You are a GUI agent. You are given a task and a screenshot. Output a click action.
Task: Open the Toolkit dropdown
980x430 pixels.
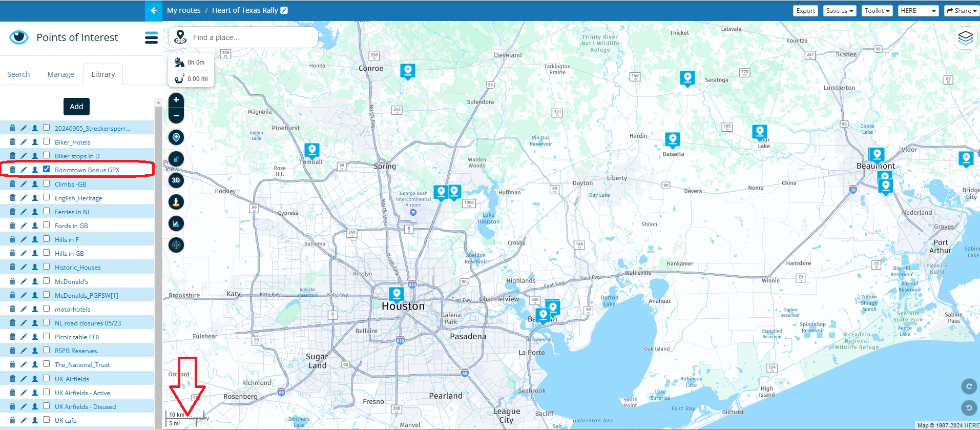pos(877,11)
